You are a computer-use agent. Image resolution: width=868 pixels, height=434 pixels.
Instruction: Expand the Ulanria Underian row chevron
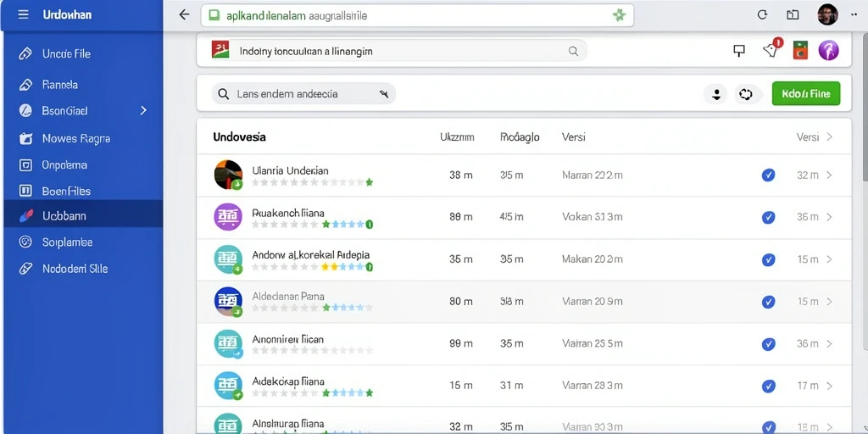(829, 175)
